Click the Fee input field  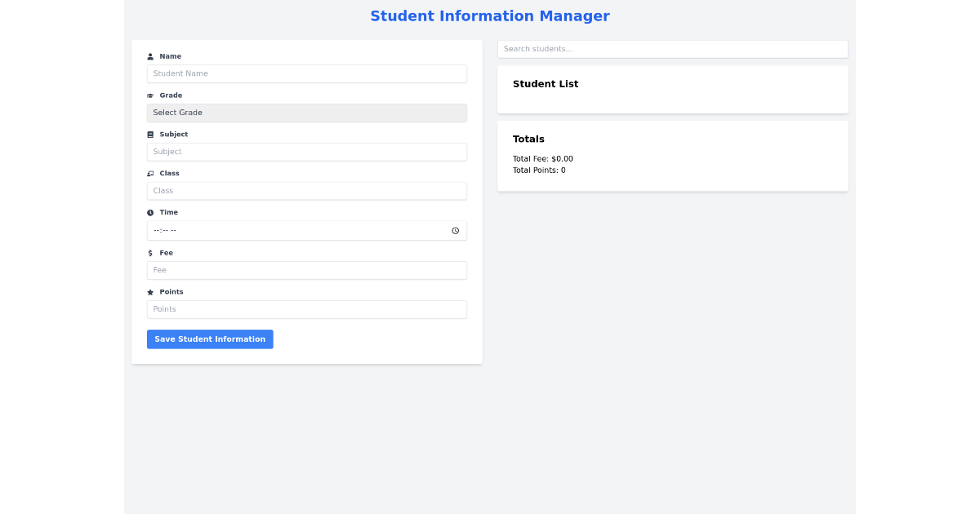click(306, 270)
